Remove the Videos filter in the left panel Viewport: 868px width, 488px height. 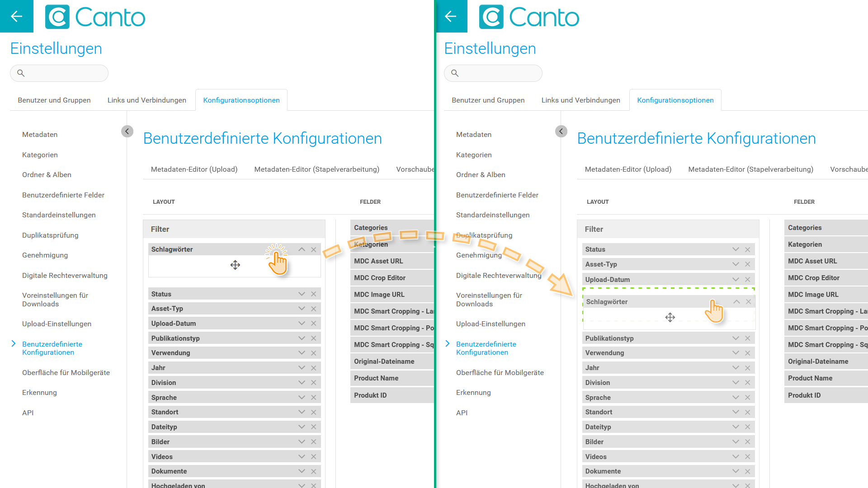[314, 457]
